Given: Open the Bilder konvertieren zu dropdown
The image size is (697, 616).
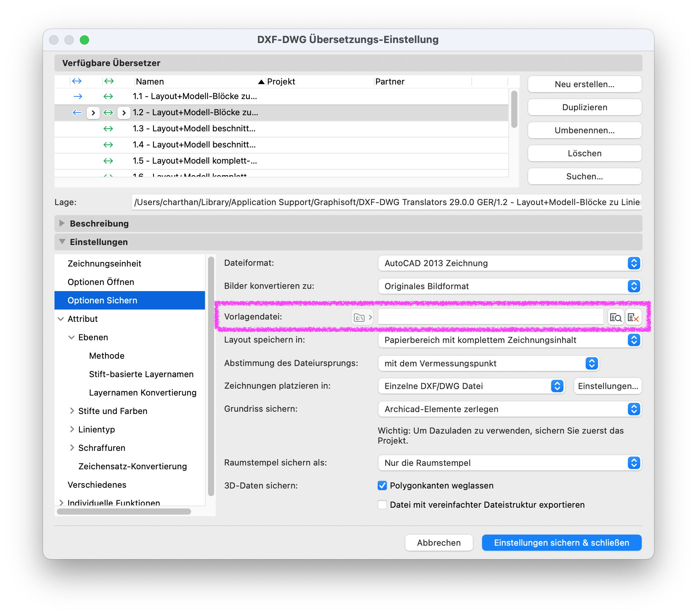Looking at the screenshot, I should pyautogui.click(x=510, y=286).
